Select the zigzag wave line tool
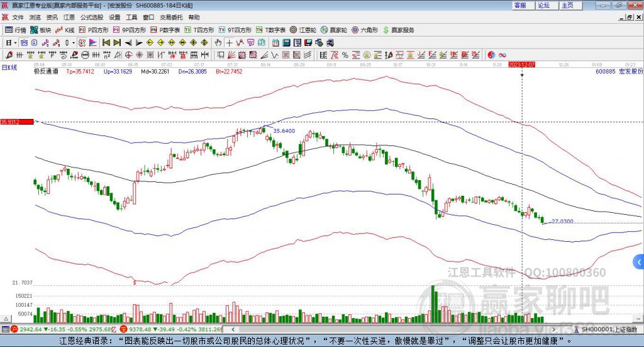 274,55
